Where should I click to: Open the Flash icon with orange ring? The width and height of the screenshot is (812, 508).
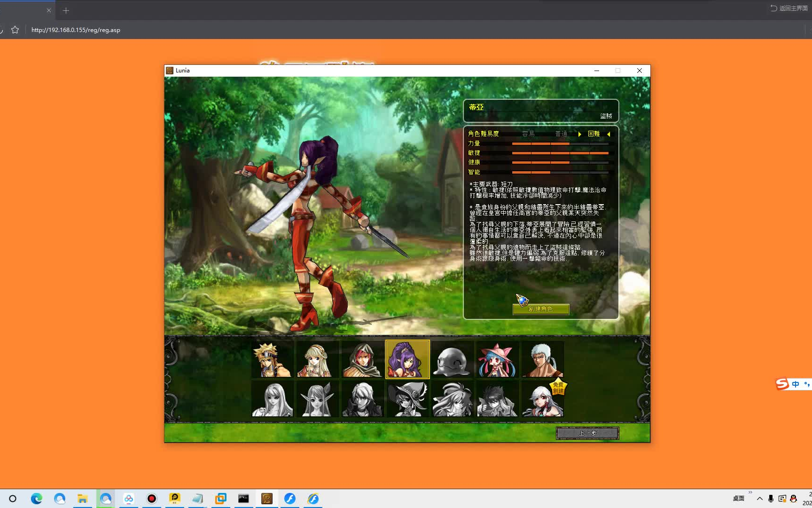pyautogui.click(x=313, y=499)
